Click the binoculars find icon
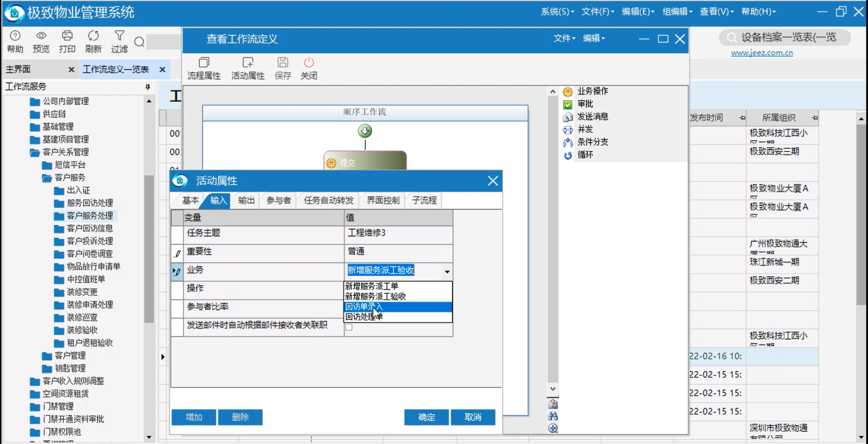868x444 pixels. tap(553, 416)
